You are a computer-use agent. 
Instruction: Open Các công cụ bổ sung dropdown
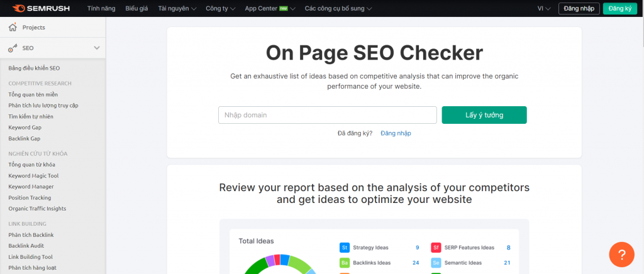(x=338, y=8)
